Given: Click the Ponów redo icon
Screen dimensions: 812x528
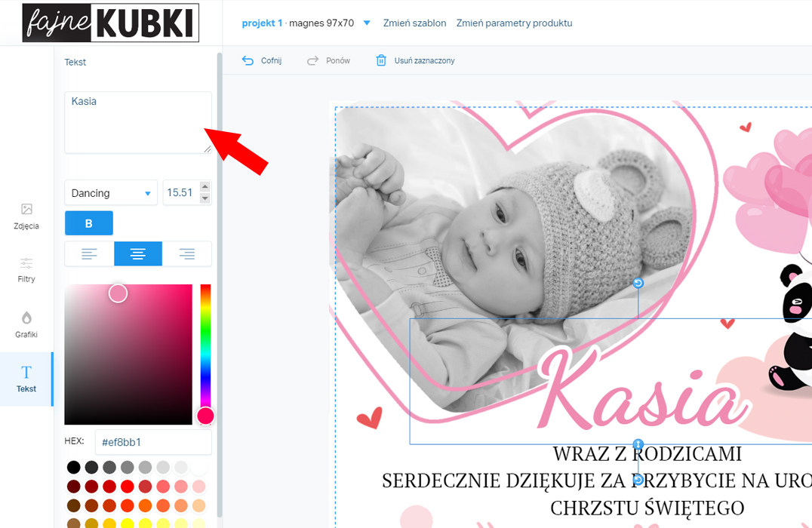Looking at the screenshot, I should (312, 60).
